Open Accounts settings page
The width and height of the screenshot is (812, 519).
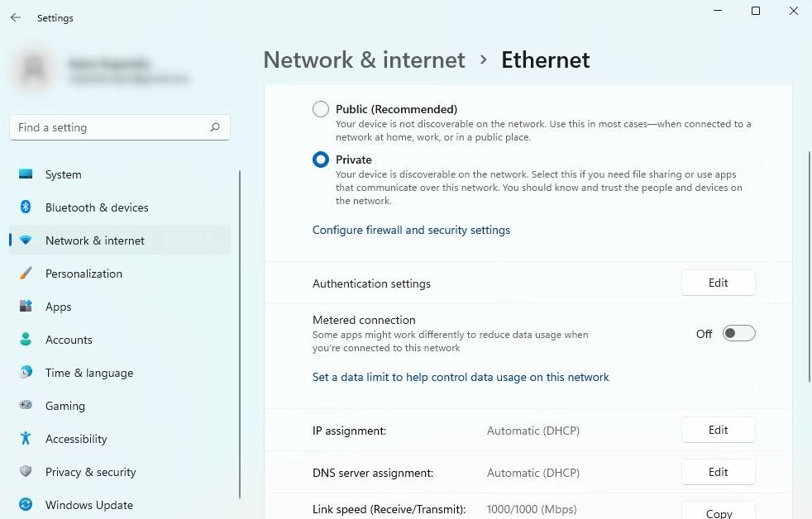pos(120,340)
